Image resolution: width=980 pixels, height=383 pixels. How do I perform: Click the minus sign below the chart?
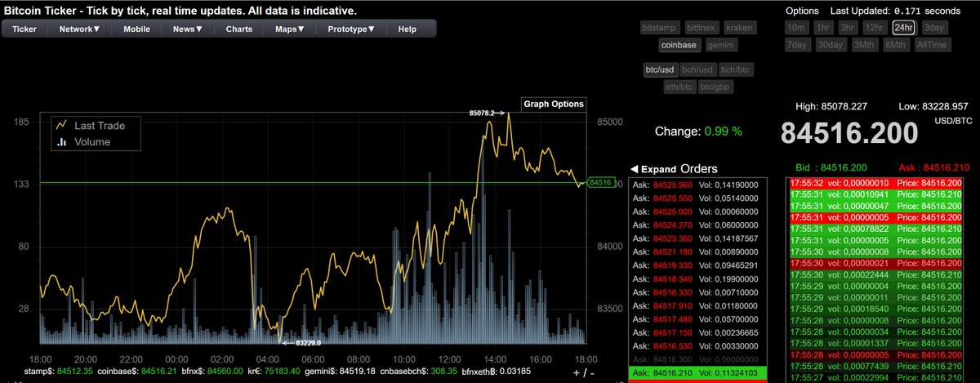tap(592, 372)
